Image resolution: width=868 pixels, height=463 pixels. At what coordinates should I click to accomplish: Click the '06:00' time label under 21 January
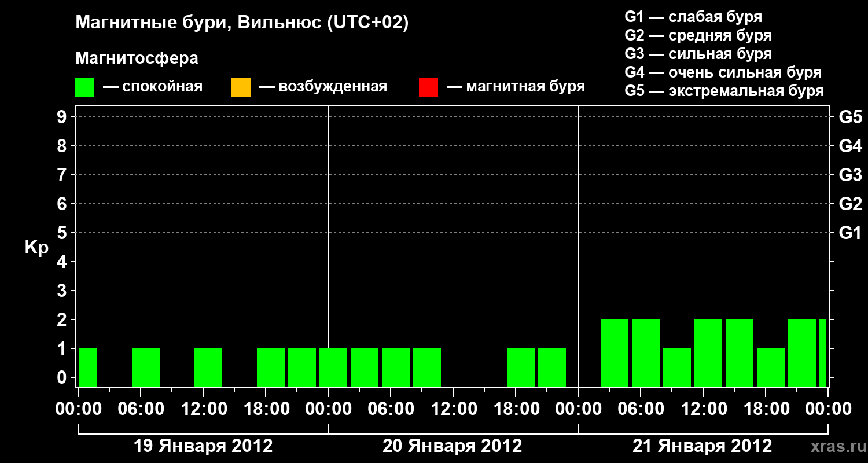(x=641, y=409)
